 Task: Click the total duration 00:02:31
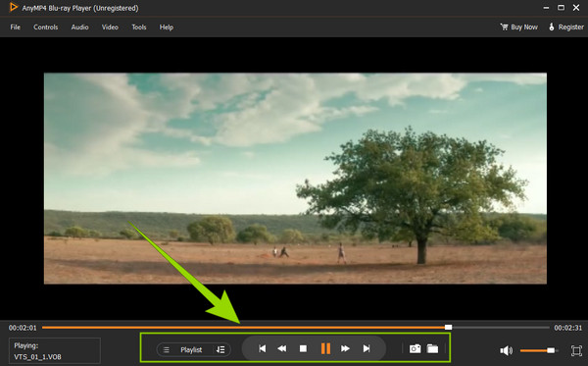(568, 328)
